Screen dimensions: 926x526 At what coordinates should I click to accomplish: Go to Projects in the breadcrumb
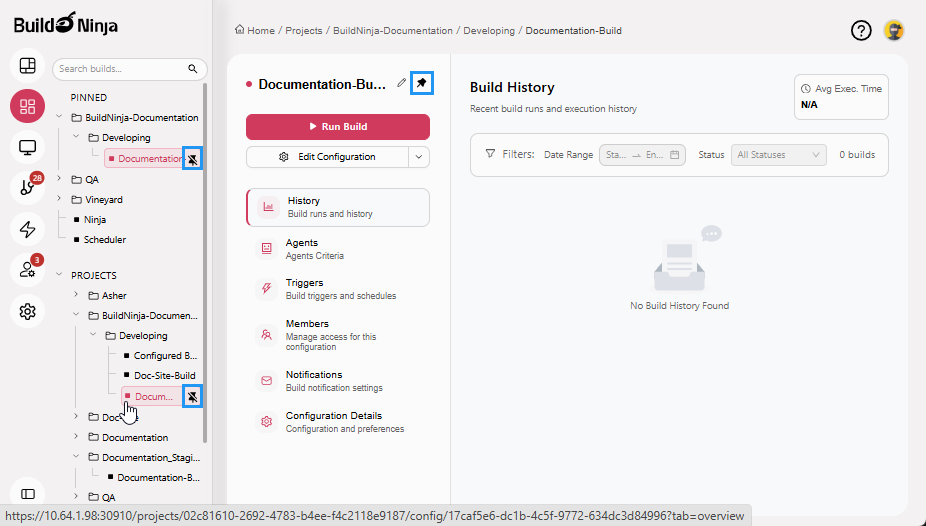[x=303, y=31]
